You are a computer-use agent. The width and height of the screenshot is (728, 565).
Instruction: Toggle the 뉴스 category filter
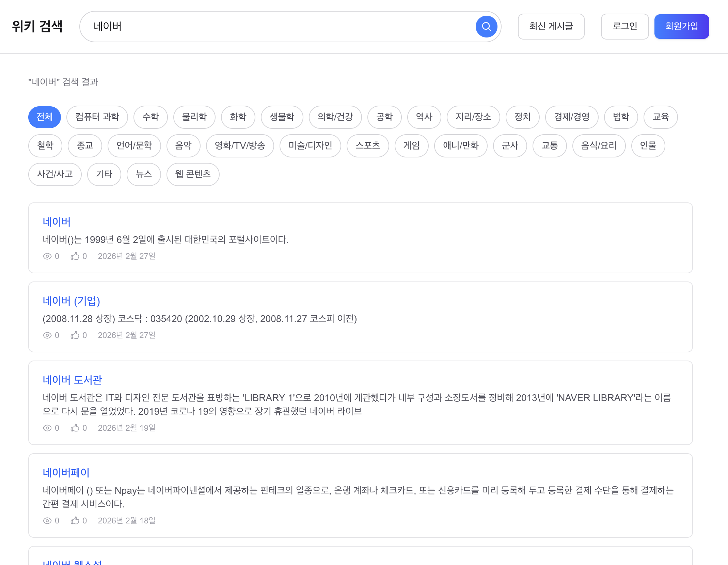click(x=143, y=174)
